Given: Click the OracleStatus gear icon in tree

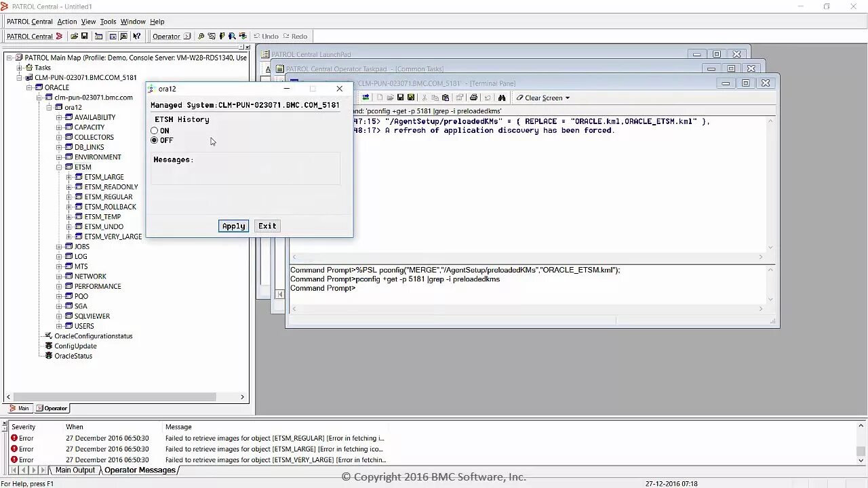Looking at the screenshot, I should click(x=49, y=356).
